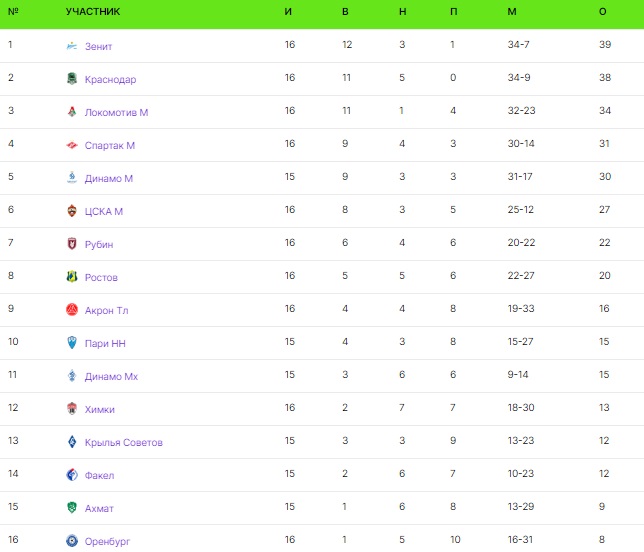The height and width of the screenshot is (552, 644).
Task: Follow the Крылья Советов team link
Action: pos(123,442)
